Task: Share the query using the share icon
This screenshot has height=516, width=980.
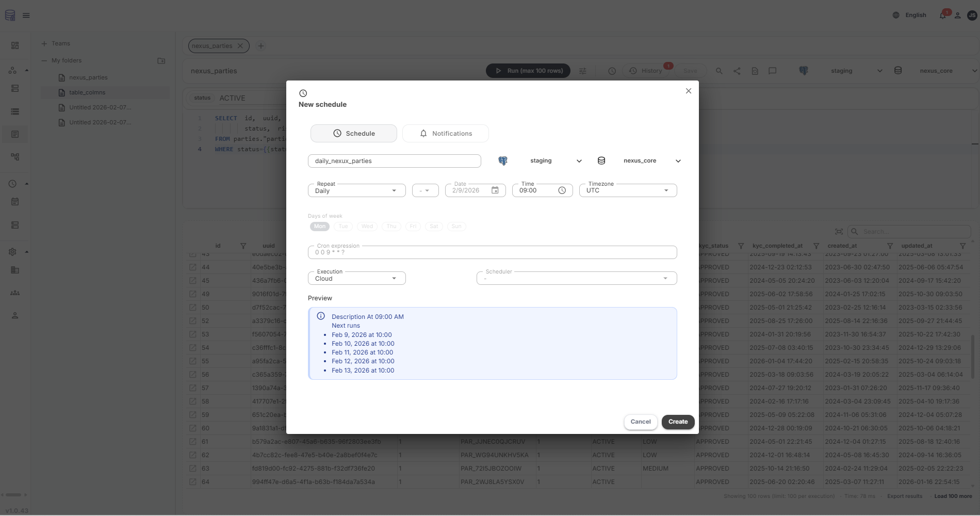Action: pyautogui.click(x=737, y=71)
